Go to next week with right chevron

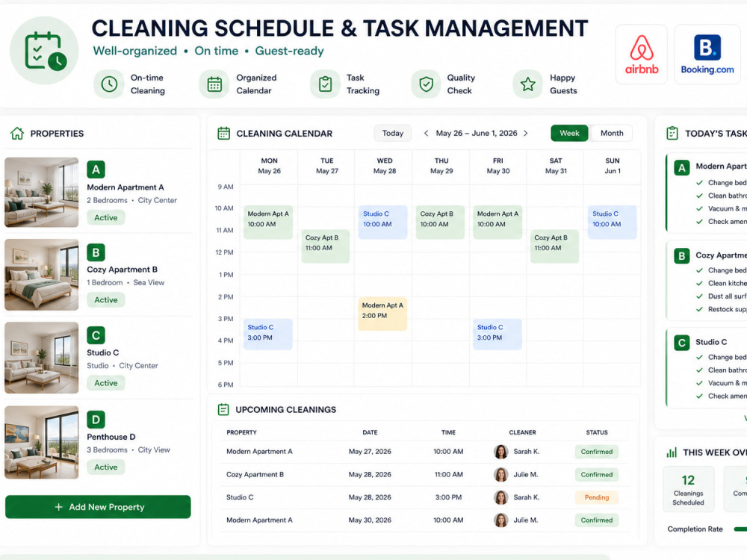526,134
